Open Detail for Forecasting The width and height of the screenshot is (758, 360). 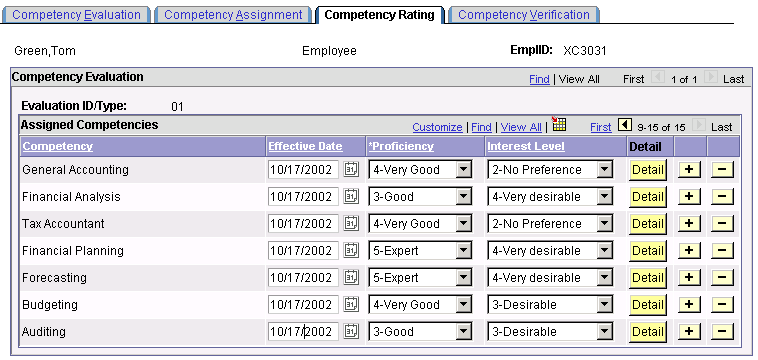coord(648,277)
